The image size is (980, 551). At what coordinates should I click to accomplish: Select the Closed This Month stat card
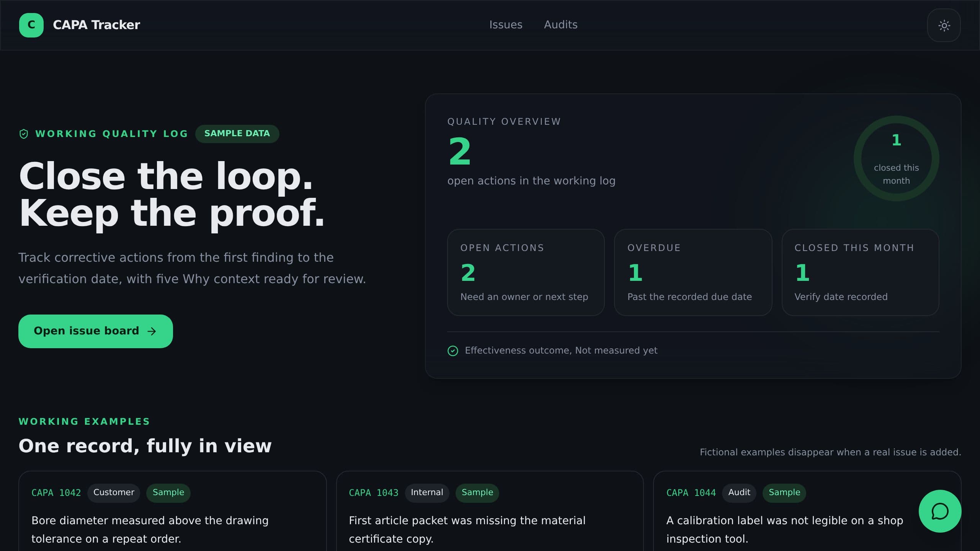pos(860,272)
